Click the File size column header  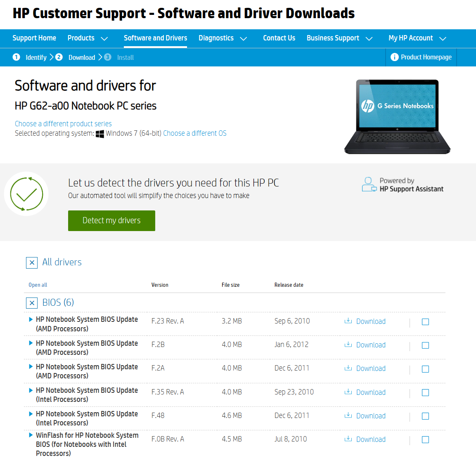230,285
